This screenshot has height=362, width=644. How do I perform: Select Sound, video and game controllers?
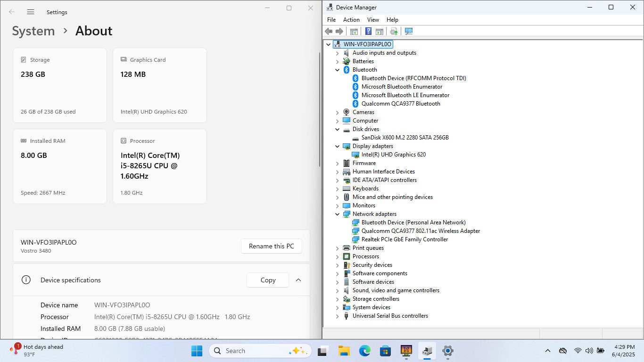(x=396, y=290)
